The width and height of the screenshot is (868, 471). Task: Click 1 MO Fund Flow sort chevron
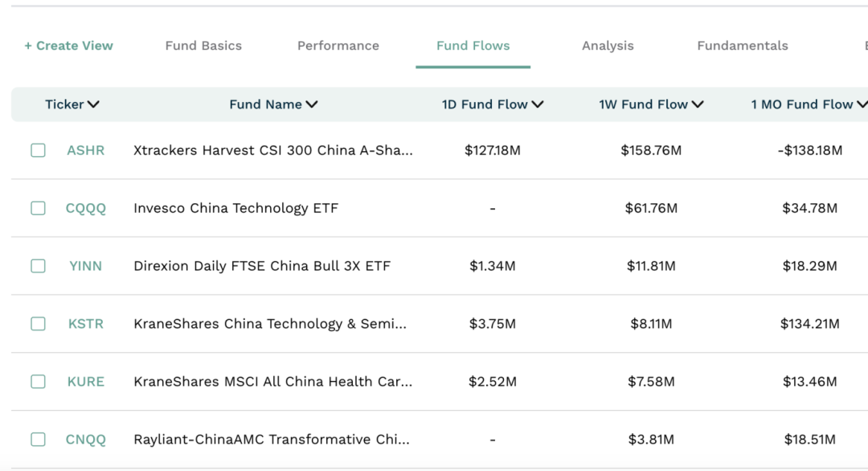coord(862,104)
